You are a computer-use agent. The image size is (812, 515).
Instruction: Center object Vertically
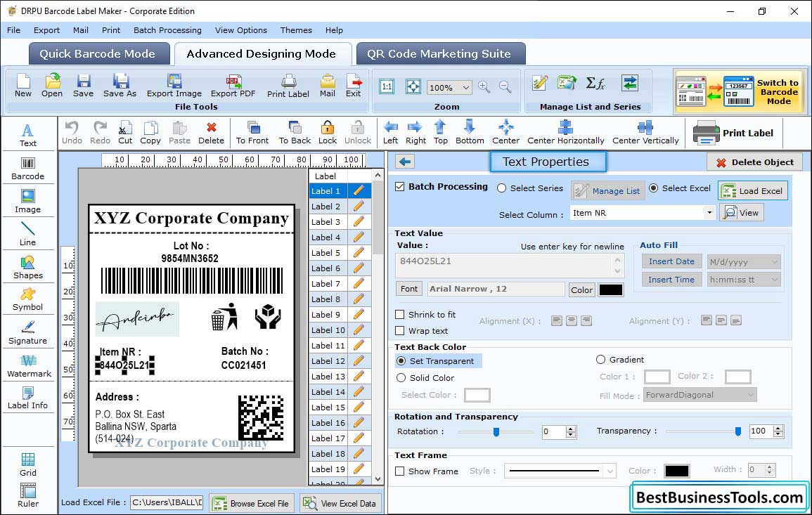(x=645, y=133)
